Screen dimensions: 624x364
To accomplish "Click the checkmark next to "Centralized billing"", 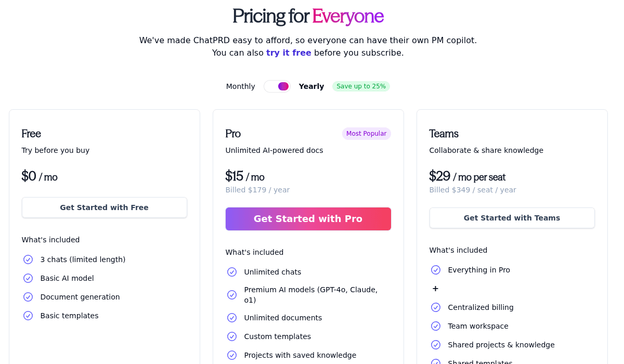I will (436, 307).
